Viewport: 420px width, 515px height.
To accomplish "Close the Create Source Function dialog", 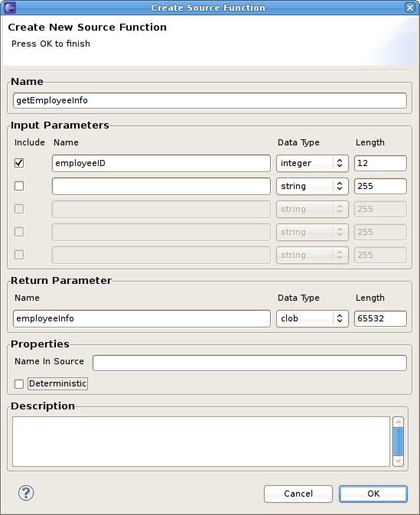I will [410, 7].
